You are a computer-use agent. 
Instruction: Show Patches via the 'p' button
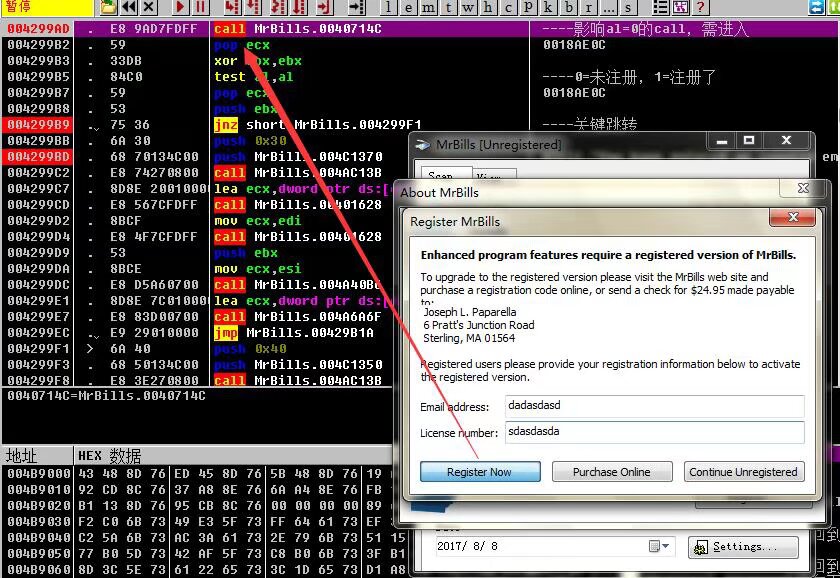(x=528, y=7)
